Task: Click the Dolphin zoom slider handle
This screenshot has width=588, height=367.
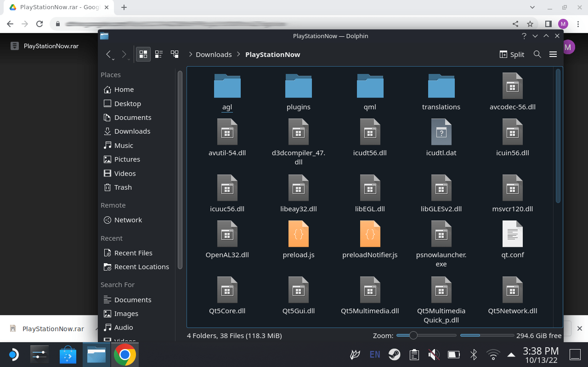Action: coord(413,336)
